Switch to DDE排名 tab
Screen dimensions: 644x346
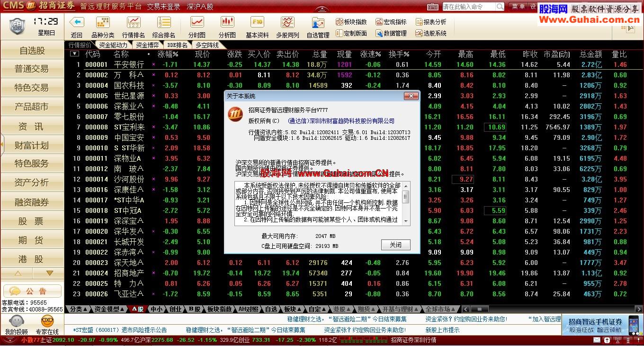coord(177,45)
